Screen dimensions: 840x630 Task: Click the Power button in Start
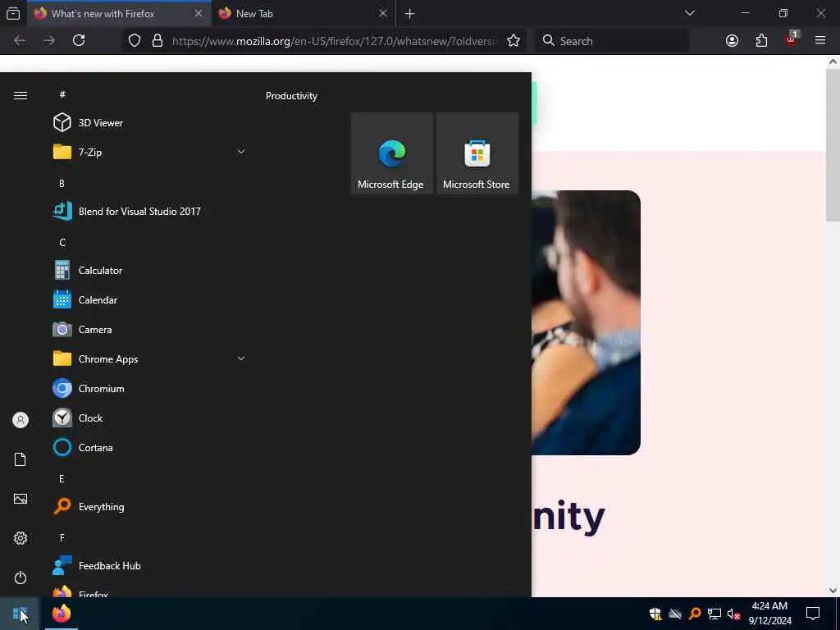21,577
